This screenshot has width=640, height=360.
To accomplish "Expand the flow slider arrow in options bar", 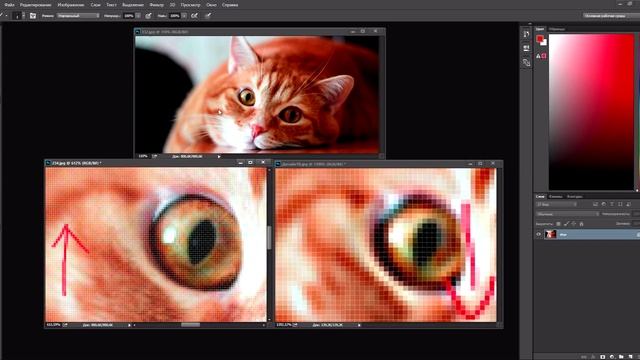I will tap(184, 16).
